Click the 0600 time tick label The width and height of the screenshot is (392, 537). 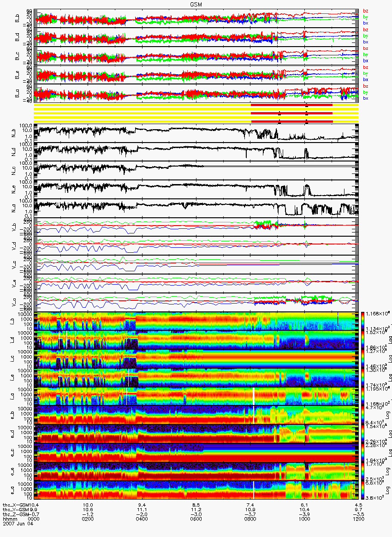[196, 519]
